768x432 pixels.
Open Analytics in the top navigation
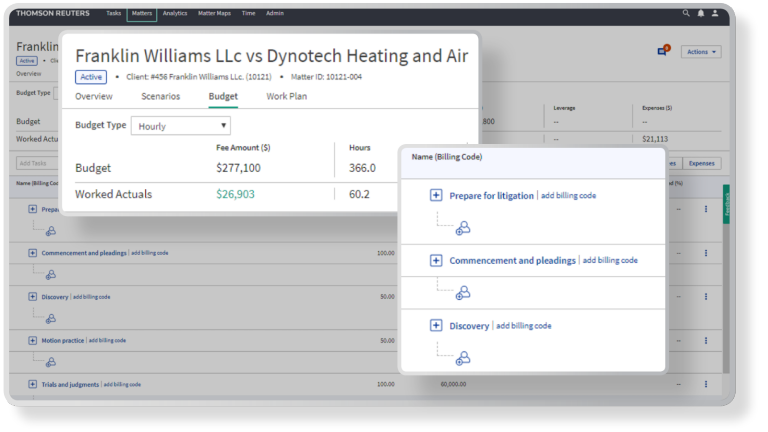point(175,13)
